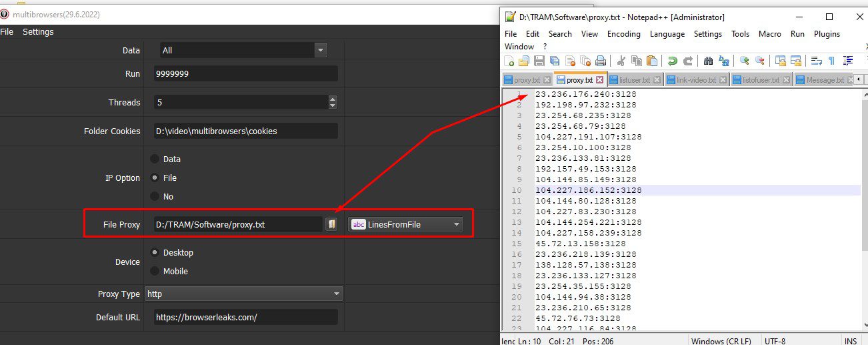The image size is (868, 345).
Task: Click New file icon in Notepad++ toolbar
Action: (x=509, y=61)
